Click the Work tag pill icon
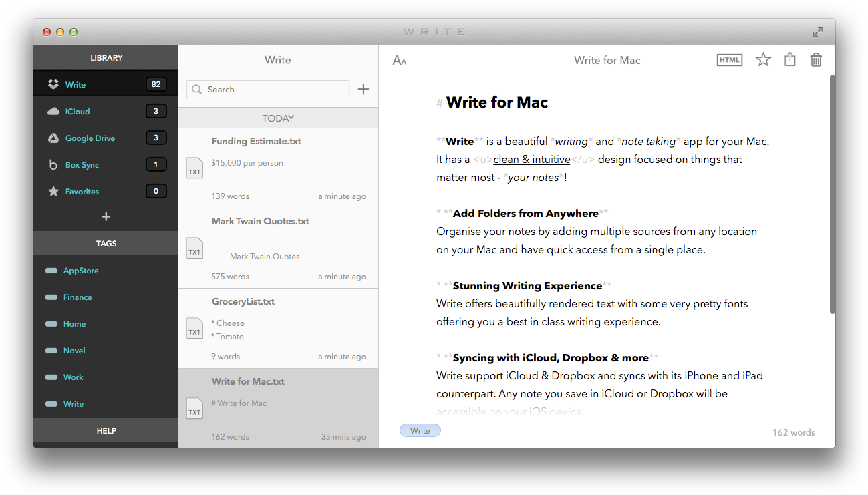The height and width of the screenshot is (495, 868). pyautogui.click(x=51, y=377)
